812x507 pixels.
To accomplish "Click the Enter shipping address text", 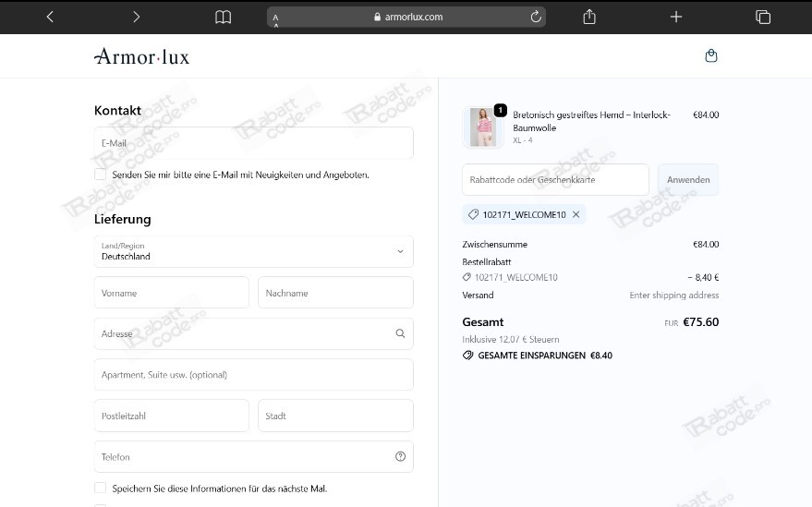I will pos(674,295).
